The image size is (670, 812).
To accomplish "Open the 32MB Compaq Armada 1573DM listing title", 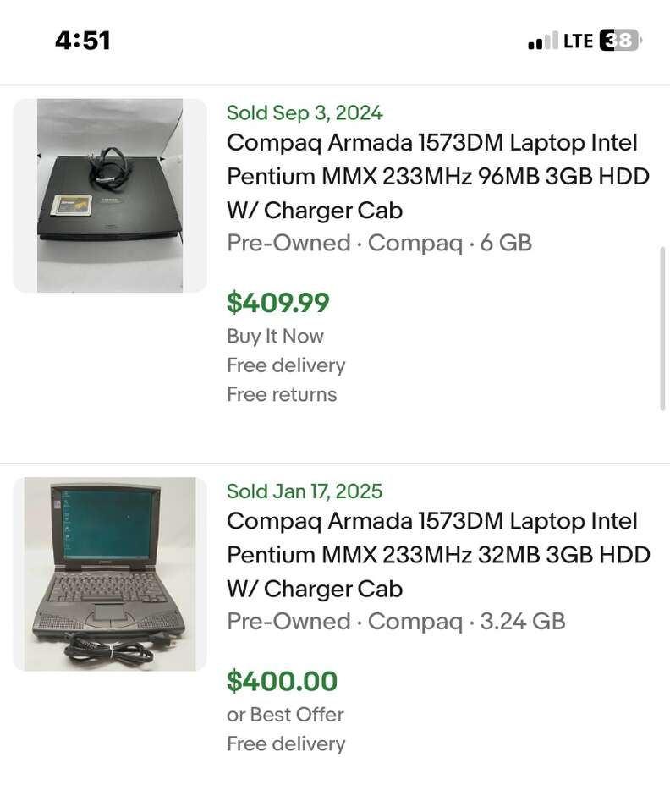I will coord(438,555).
